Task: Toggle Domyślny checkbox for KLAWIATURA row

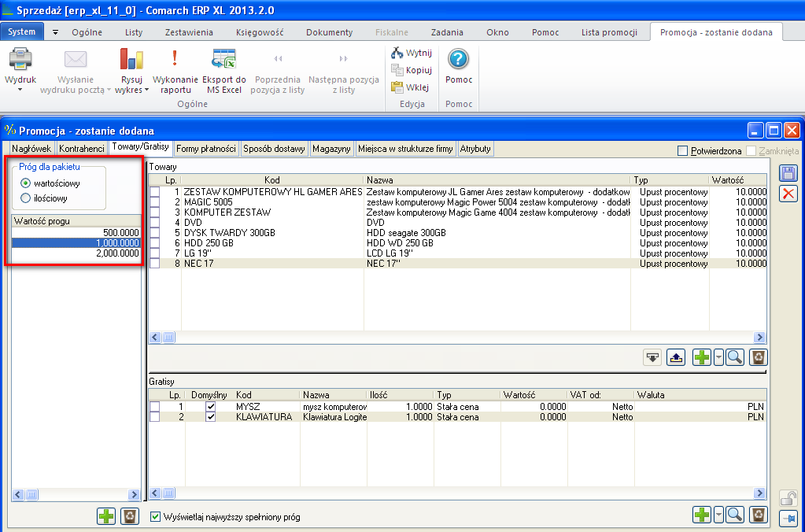Action: pyautogui.click(x=210, y=416)
